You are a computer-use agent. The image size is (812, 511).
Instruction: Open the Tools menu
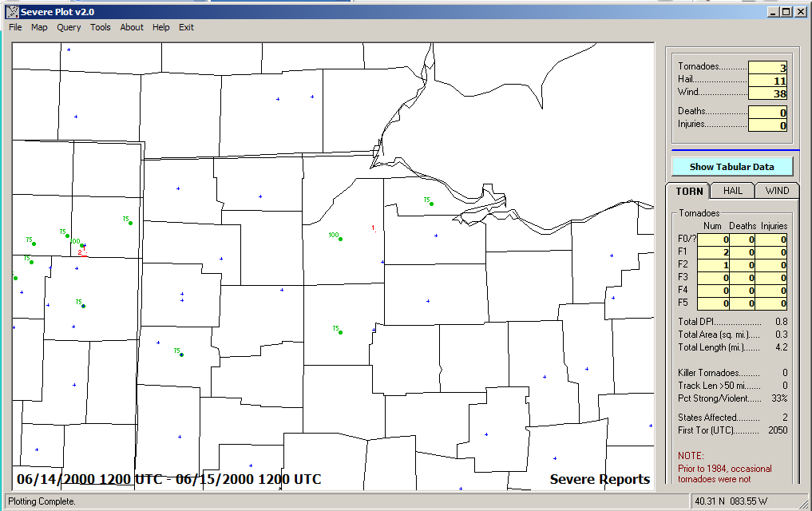[101, 27]
